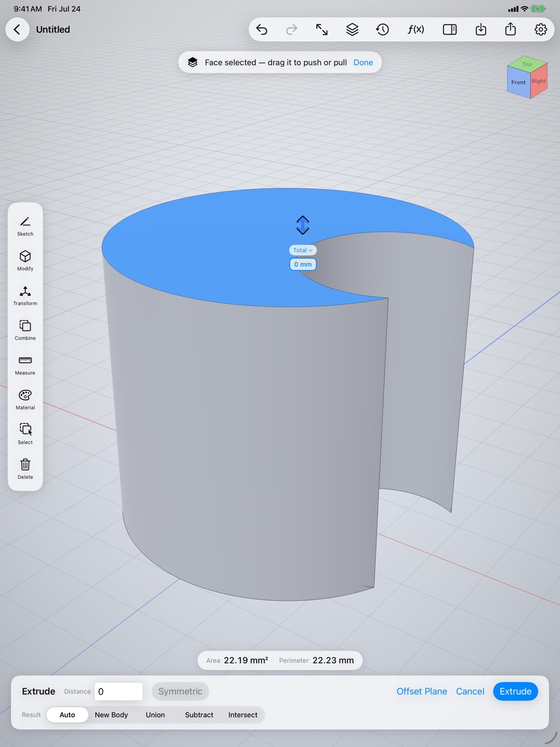Click the Perimeter 22.23 mm readout
Viewport: 560px width, 747px height.
tap(316, 661)
